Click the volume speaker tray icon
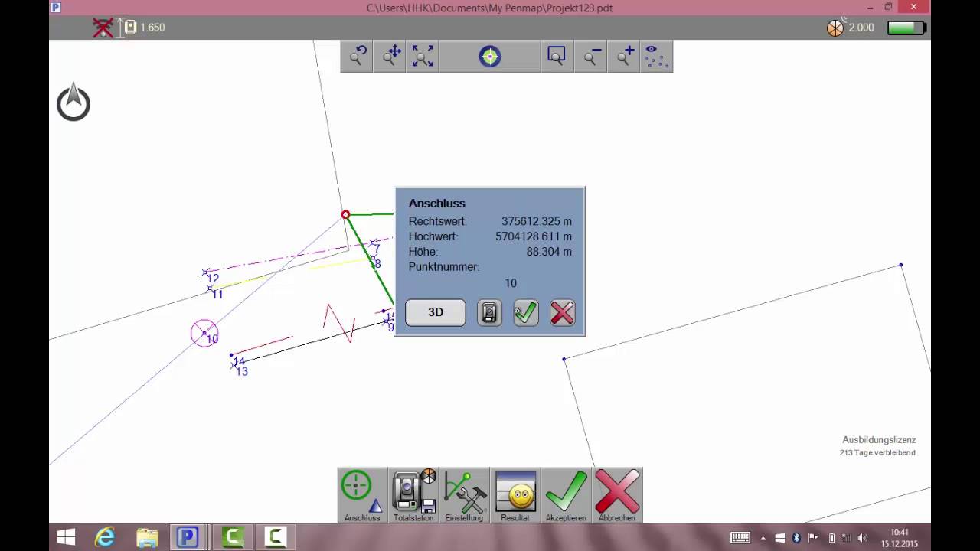The height and width of the screenshot is (551, 980). pyautogui.click(x=863, y=538)
